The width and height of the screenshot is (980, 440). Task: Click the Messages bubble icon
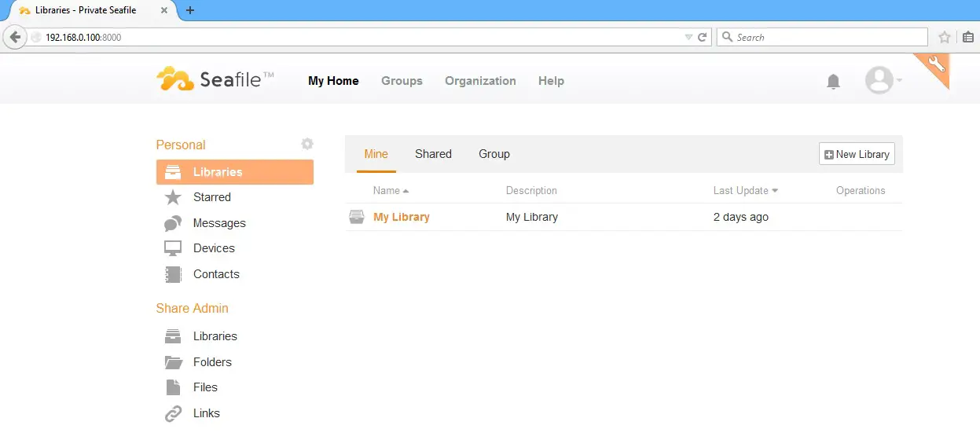[173, 223]
